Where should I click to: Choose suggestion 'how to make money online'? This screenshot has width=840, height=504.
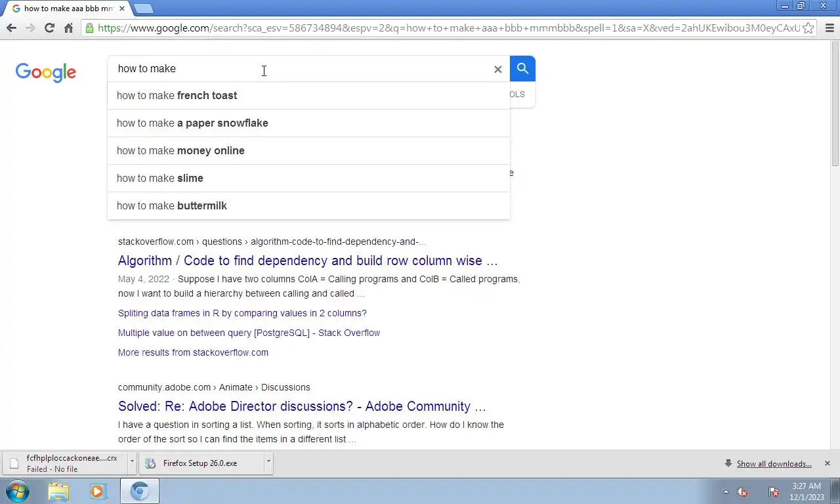point(308,150)
